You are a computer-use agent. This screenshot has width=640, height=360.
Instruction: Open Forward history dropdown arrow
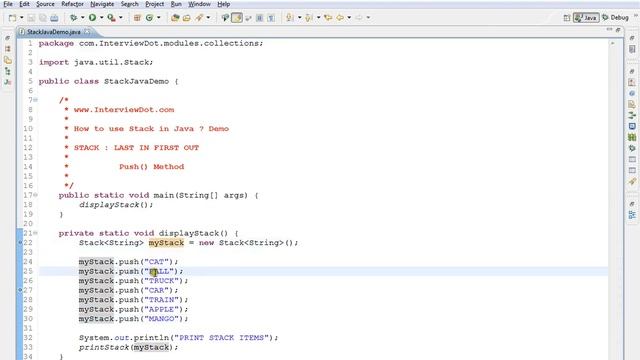pyautogui.click(x=368, y=18)
